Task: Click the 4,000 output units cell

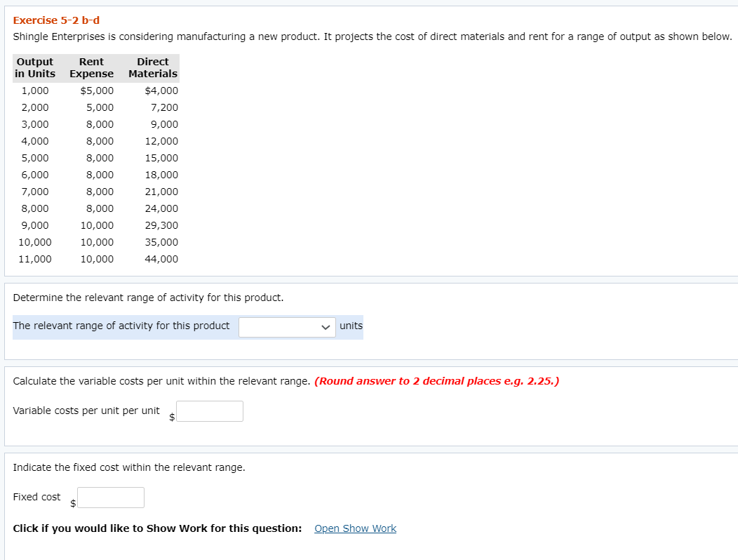Action: tap(35, 141)
